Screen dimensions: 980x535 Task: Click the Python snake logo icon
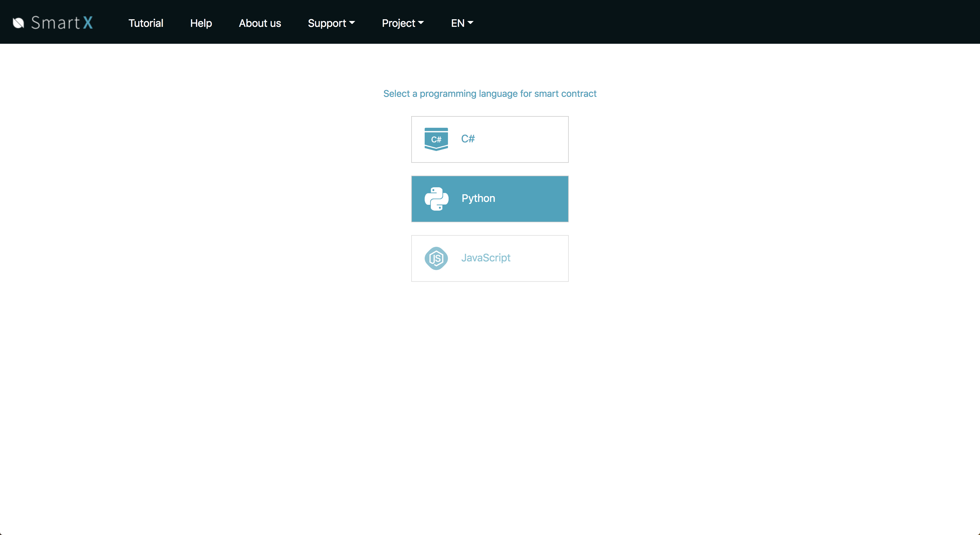436,199
